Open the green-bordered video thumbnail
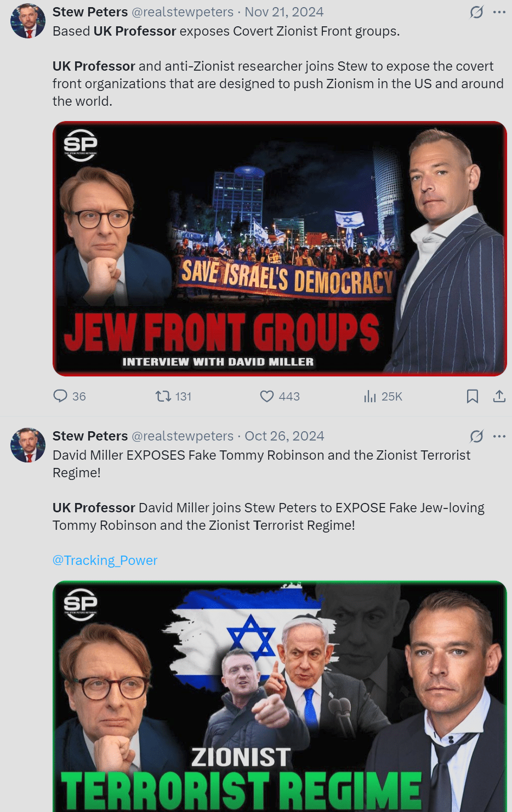The height and width of the screenshot is (812, 512). [x=280, y=696]
